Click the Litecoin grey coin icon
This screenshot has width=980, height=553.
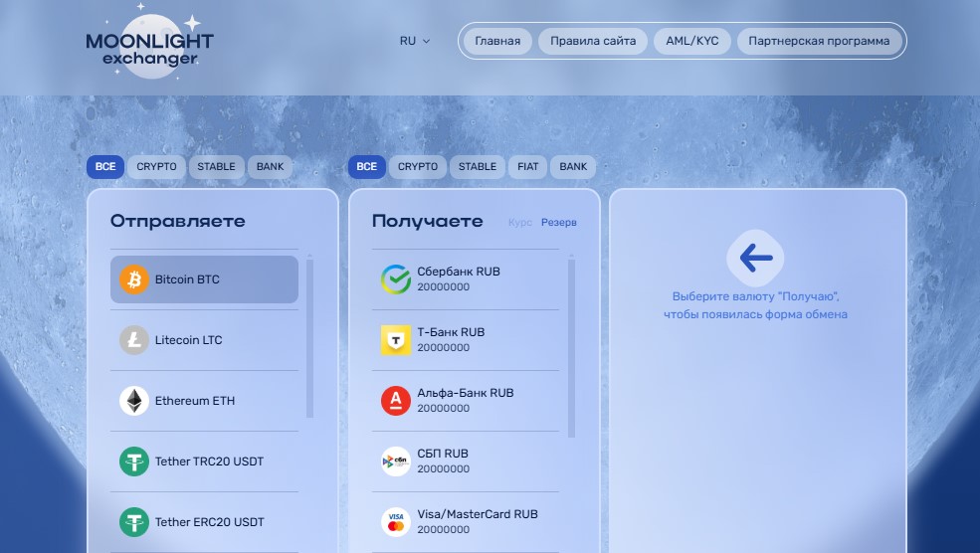click(x=134, y=340)
